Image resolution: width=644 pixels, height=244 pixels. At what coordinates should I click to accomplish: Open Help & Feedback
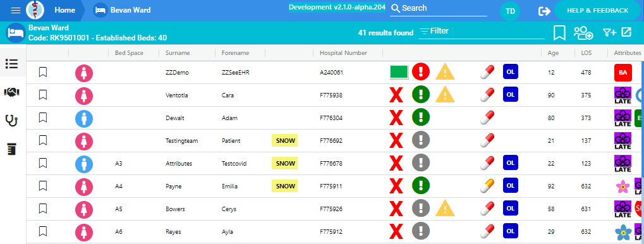tap(598, 11)
